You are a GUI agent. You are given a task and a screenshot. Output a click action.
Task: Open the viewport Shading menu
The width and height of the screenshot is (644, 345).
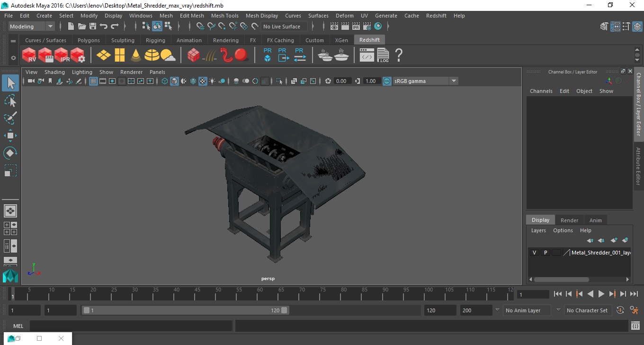[54, 72]
